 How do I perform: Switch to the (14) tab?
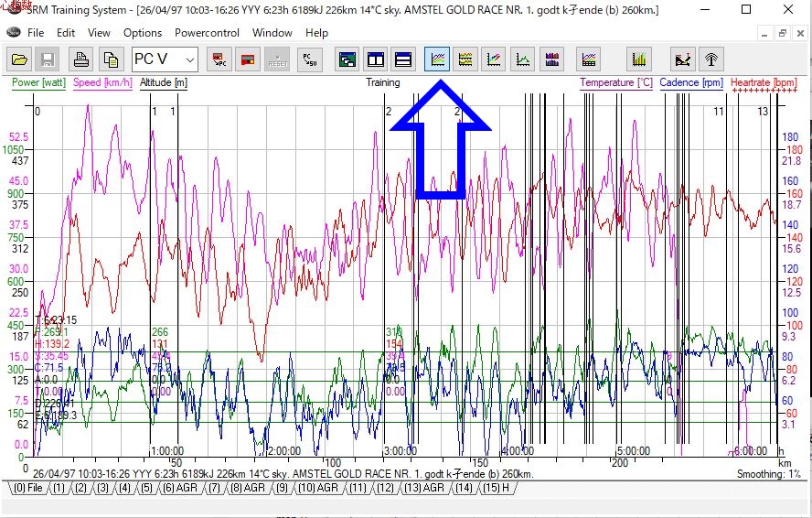point(464,488)
